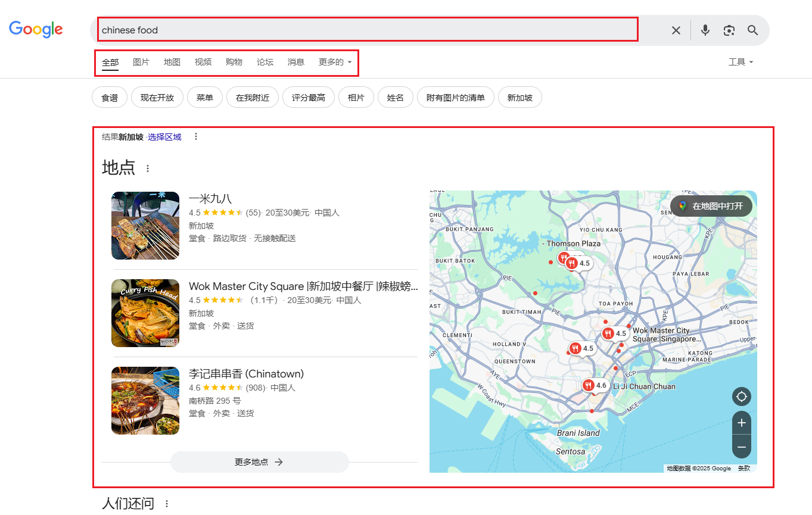Click the 堂食 · 路边取货 · 无接触配送 text

tap(242, 238)
